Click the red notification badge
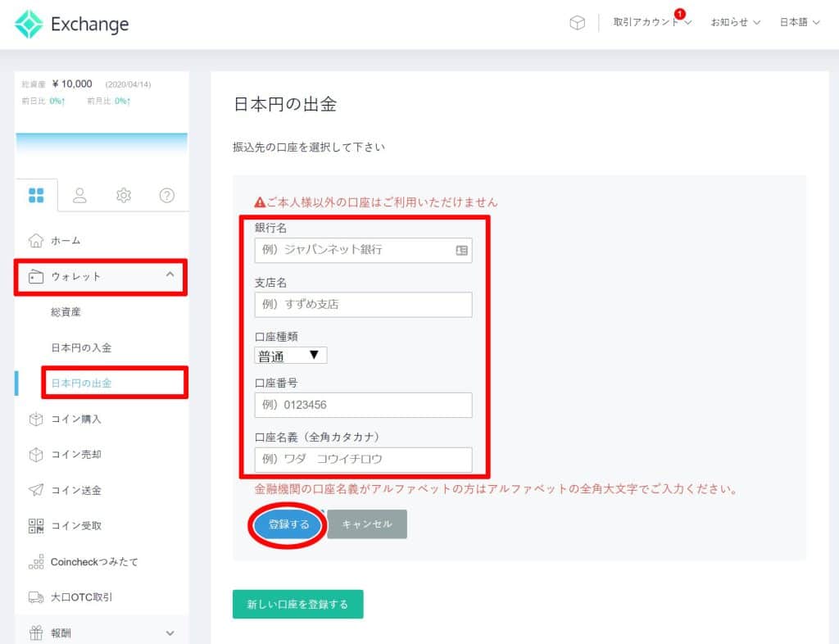Image resolution: width=839 pixels, height=644 pixels. 679,14
